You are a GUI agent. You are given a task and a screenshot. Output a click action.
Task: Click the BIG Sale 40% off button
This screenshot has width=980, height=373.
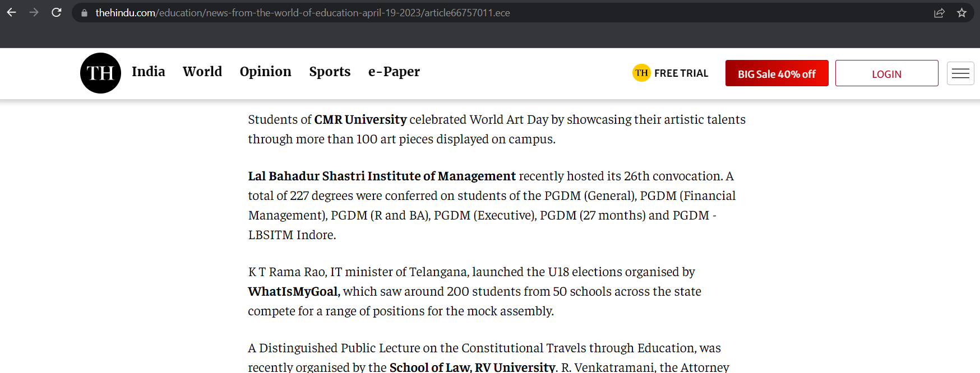click(776, 73)
